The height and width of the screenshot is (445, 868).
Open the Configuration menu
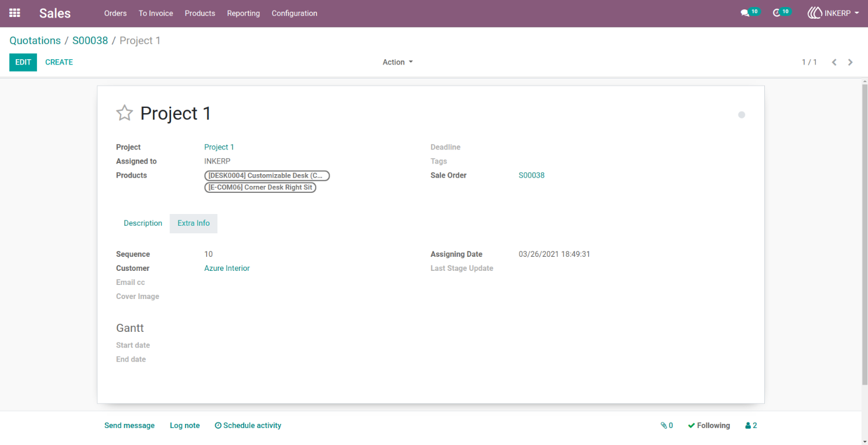tap(295, 13)
